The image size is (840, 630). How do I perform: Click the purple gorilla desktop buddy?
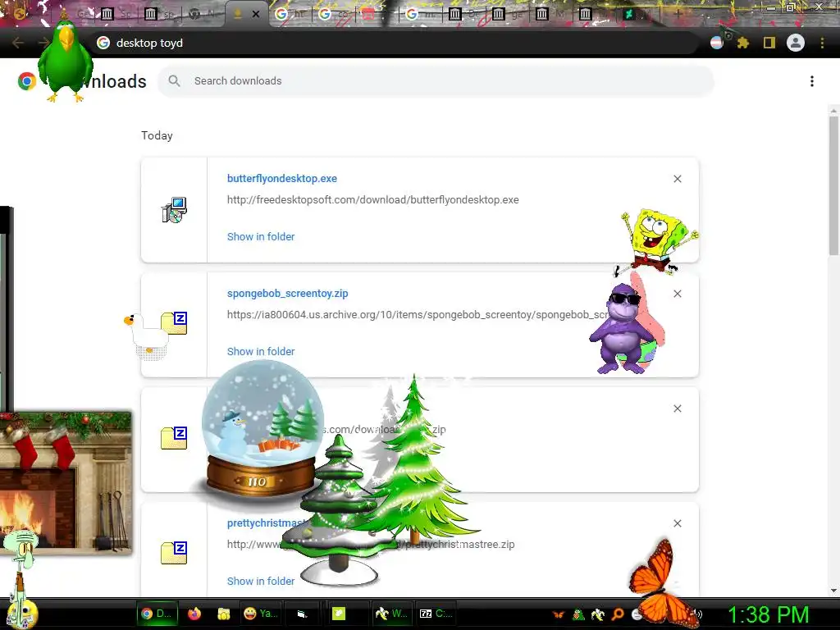pyautogui.click(x=622, y=328)
